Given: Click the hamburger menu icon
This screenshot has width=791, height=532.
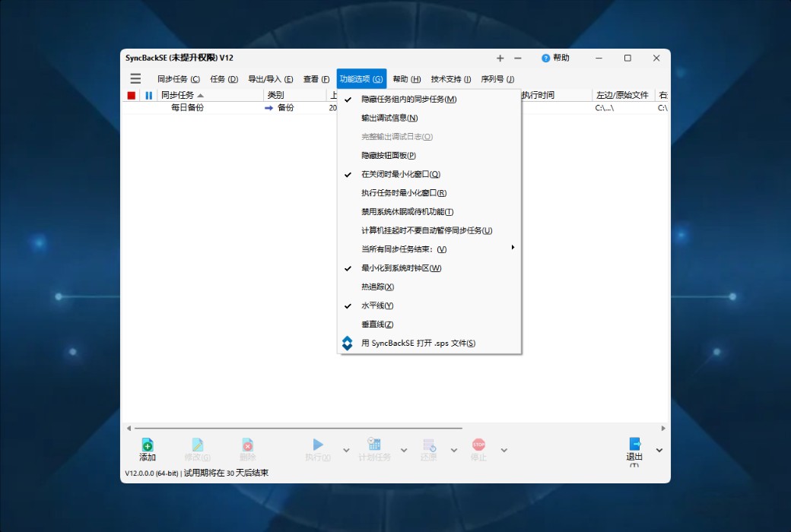Looking at the screenshot, I should pyautogui.click(x=135, y=78).
